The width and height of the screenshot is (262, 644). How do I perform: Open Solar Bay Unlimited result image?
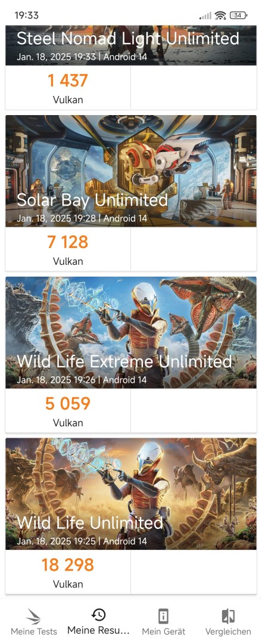pyautogui.click(x=131, y=171)
